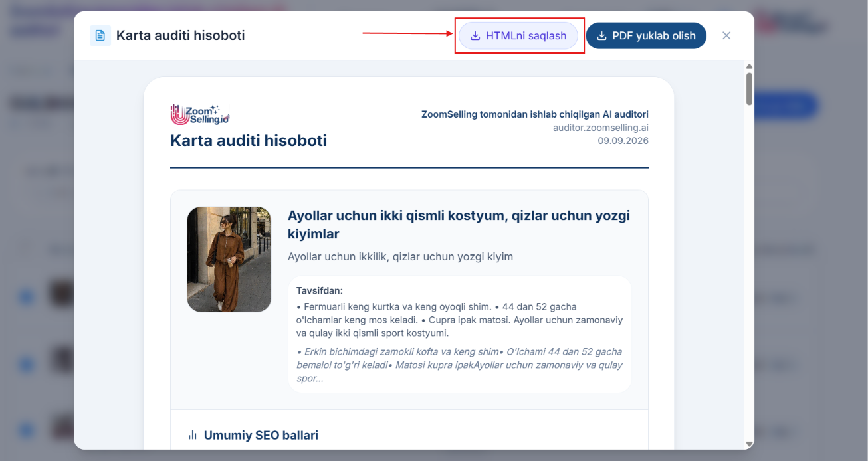Viewport: 868px width, 461px height.
Task: Click the document icon beside the dialog title
Action: point(100,35)
